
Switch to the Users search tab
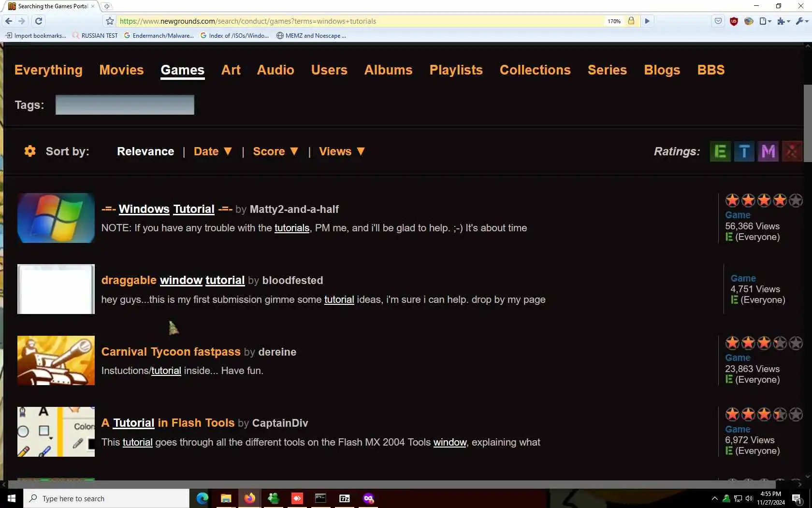click(x=329, y=70)
